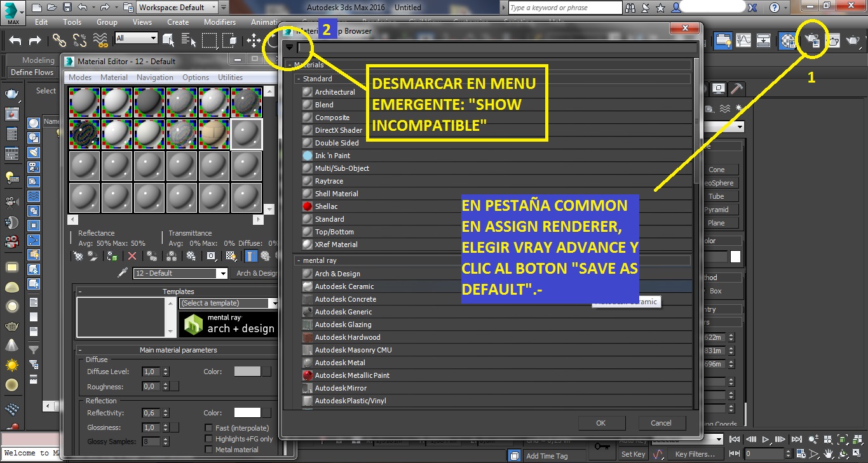The height and width of the screenshot is (463, 868).
Task: Click Reset Map/Mtl red X icon
Action: pyautogui.click(x=132, y=256)
